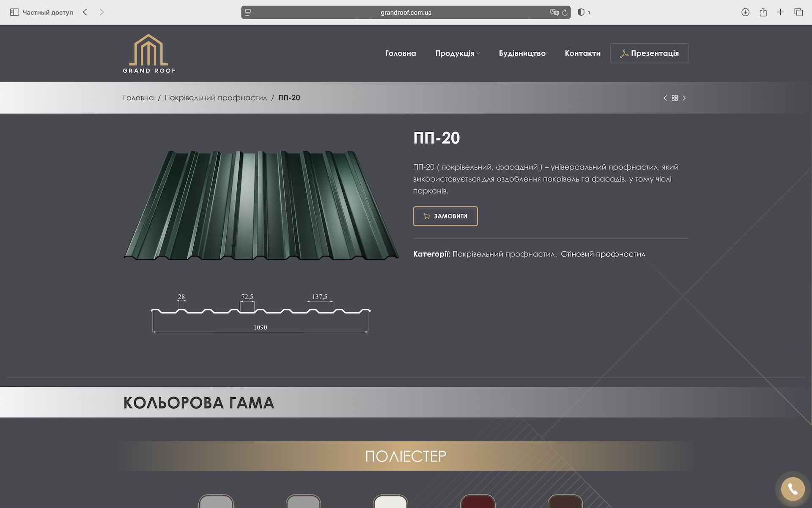The width and height of the screenshot is (812, 508).
Task: Reload the page with the refresh icon
Action: [x=565, y=12]
